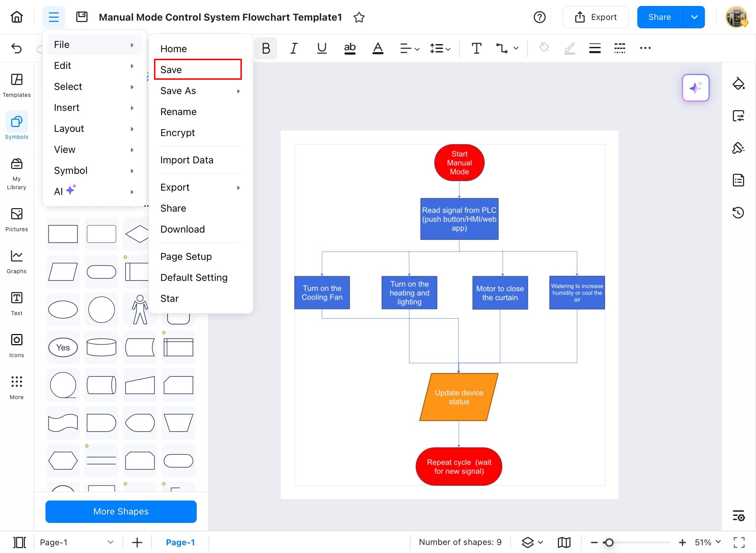Click the help question mark icon
This screenshot has width=756, height=553.
[539, 17]
